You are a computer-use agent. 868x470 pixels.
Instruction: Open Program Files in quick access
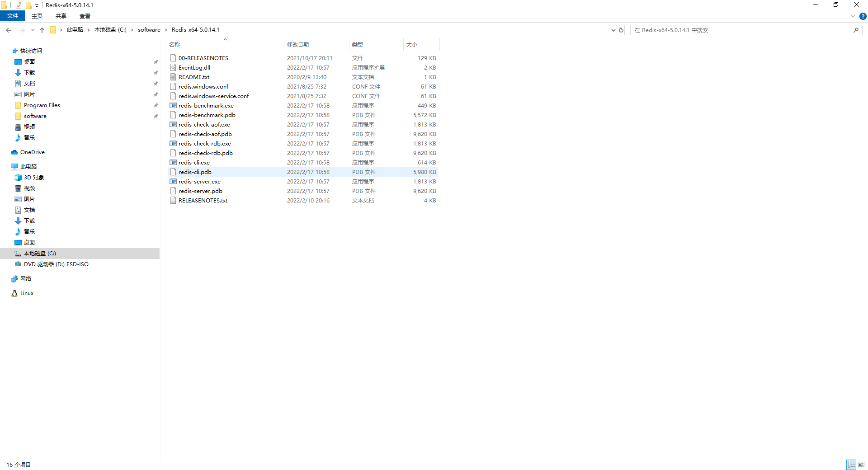[x=42, y=105]
